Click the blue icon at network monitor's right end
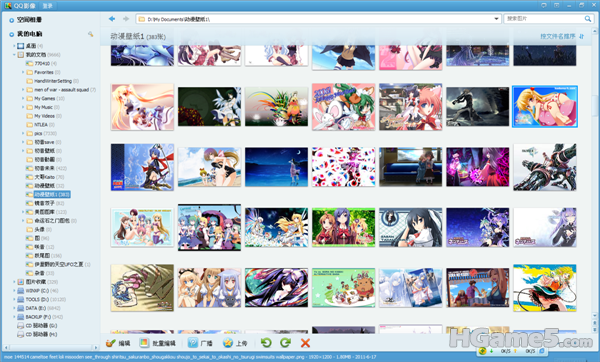This screenshot has height=362, width=600. click(542, 351)
